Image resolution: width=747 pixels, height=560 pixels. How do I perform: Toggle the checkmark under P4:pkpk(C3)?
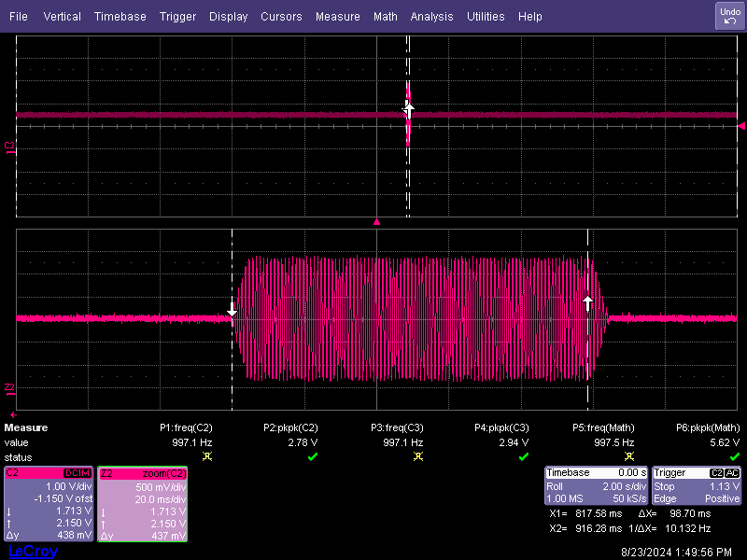point(523,456)
